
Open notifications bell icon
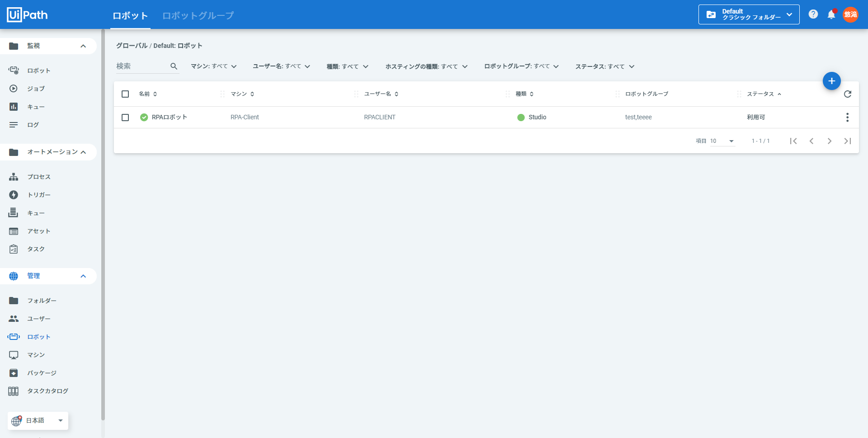coord(831,14)
